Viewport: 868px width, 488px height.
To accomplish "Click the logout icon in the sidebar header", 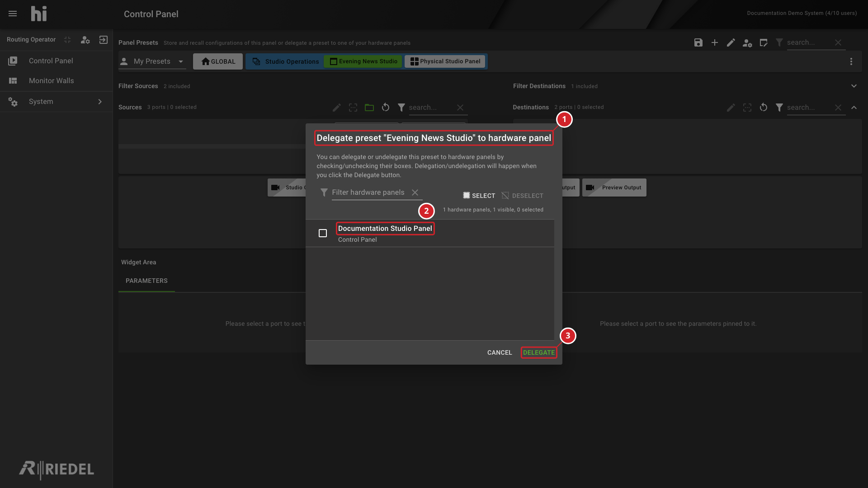I will (x=103, y=40).
